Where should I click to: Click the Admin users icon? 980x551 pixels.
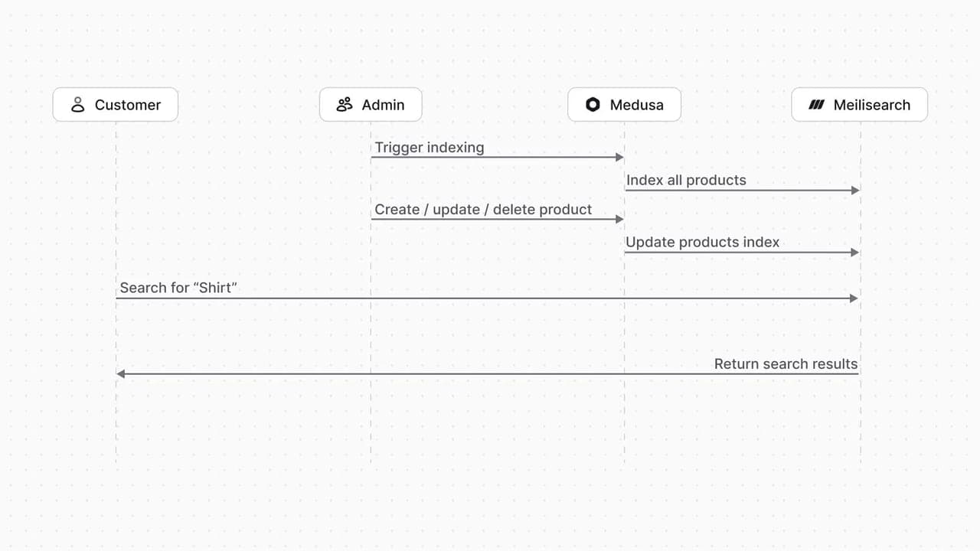[345, 105]
